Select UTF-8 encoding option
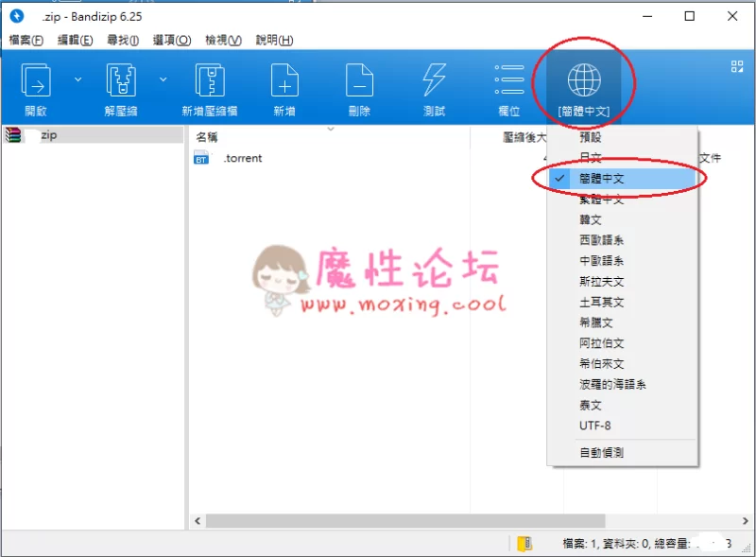Screen dimensions: 756x557 [595, 426]
